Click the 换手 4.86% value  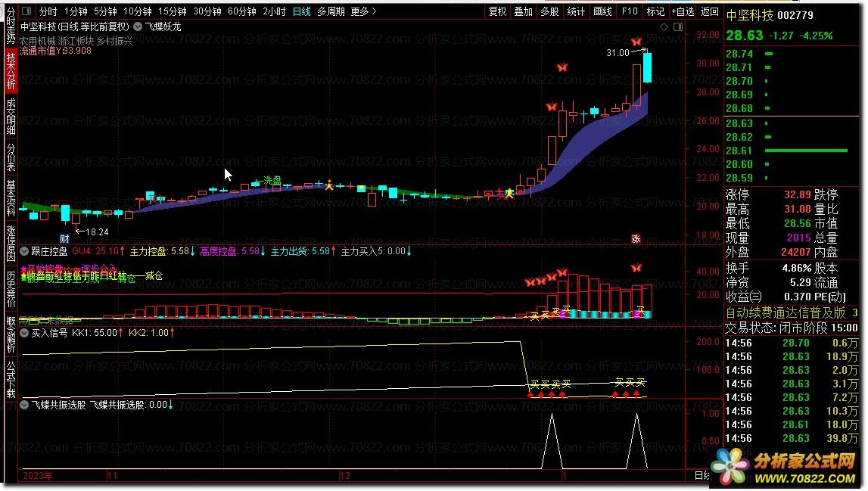(797, 268)
